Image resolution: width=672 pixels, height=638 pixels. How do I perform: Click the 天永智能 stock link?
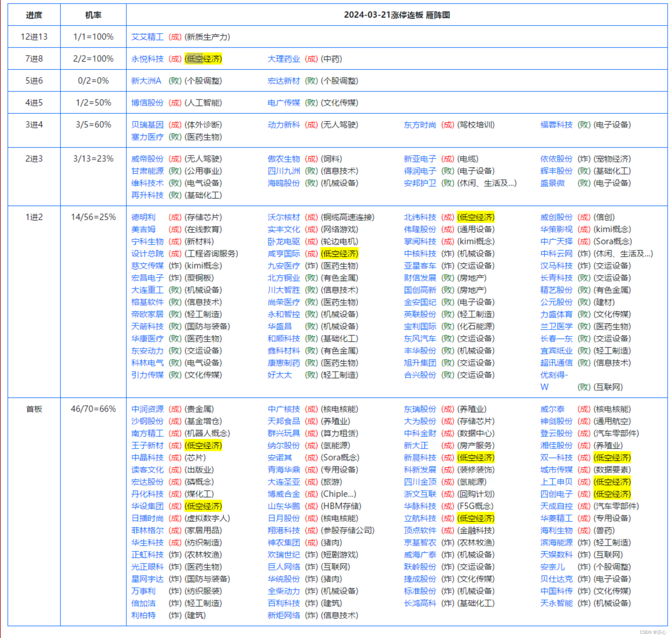pyautogui.click(x=556, y=603)
